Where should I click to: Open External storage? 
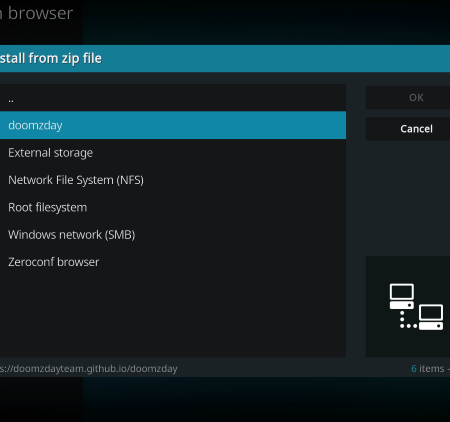coord(173,153)
